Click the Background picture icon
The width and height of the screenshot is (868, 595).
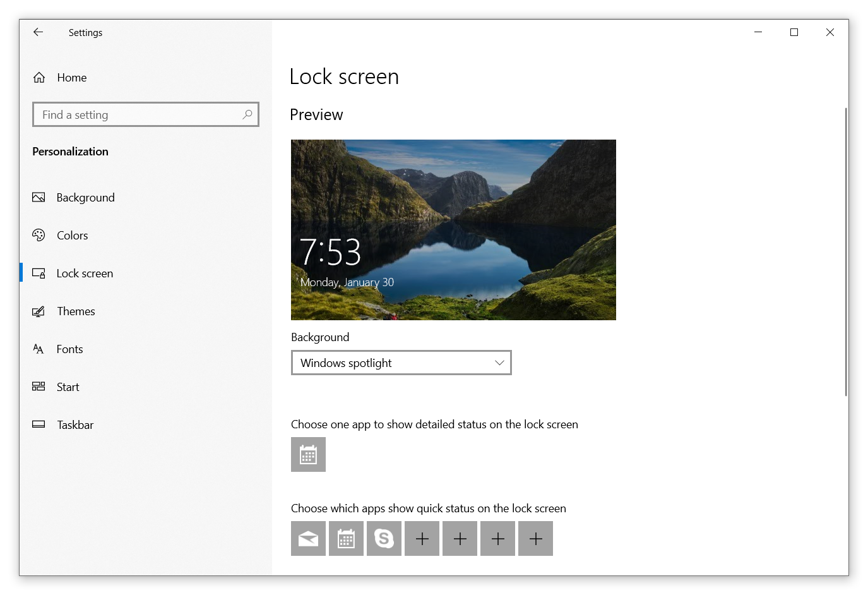(x=39, y=198)
